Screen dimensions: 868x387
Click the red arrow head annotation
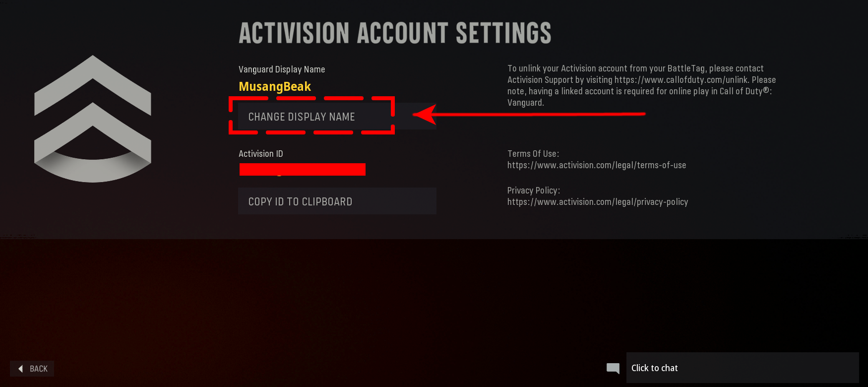(425, 115)
